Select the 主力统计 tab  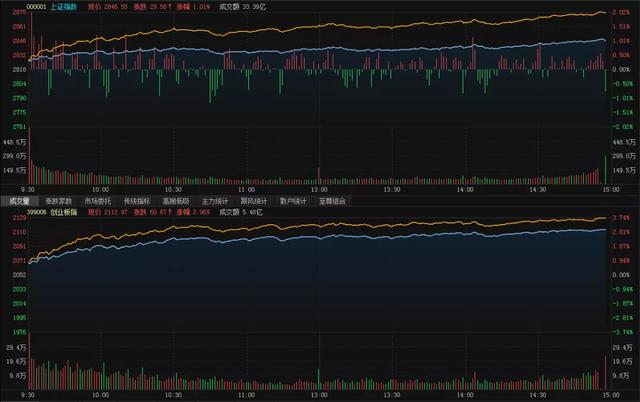pyautogui.click(x=215, y=201)
